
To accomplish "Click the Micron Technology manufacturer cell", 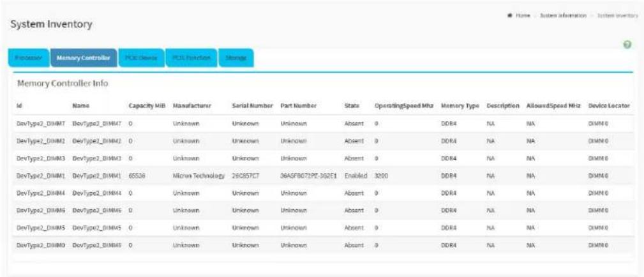I will point(198,176).
